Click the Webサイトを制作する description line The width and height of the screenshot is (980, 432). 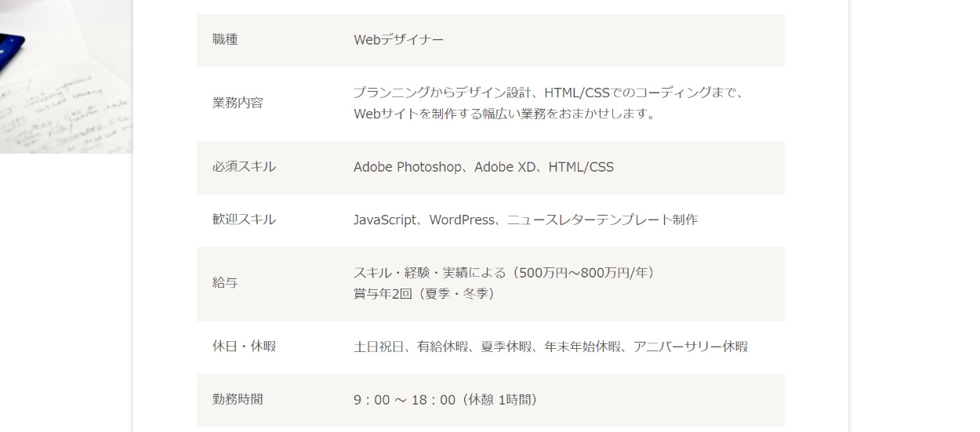tap(504, 114)
